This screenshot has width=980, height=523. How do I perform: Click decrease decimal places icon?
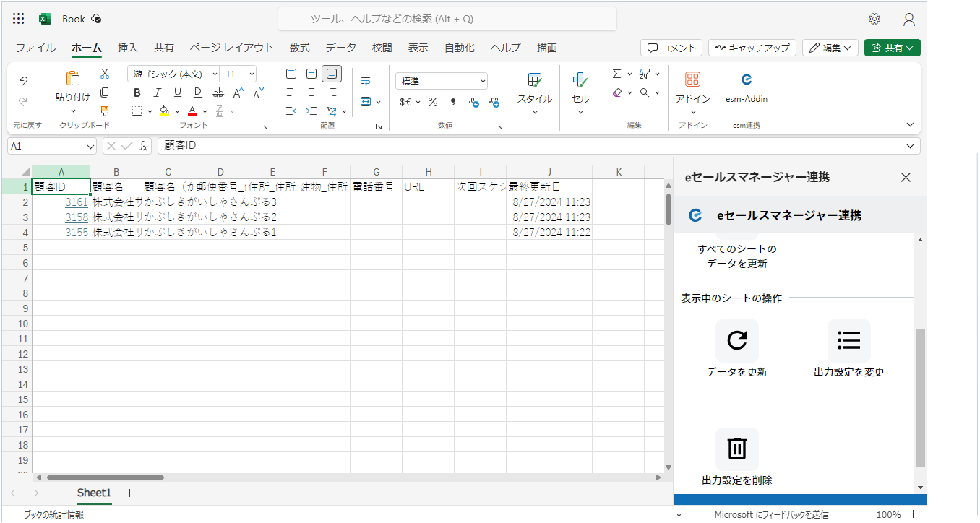pos(474,102)
